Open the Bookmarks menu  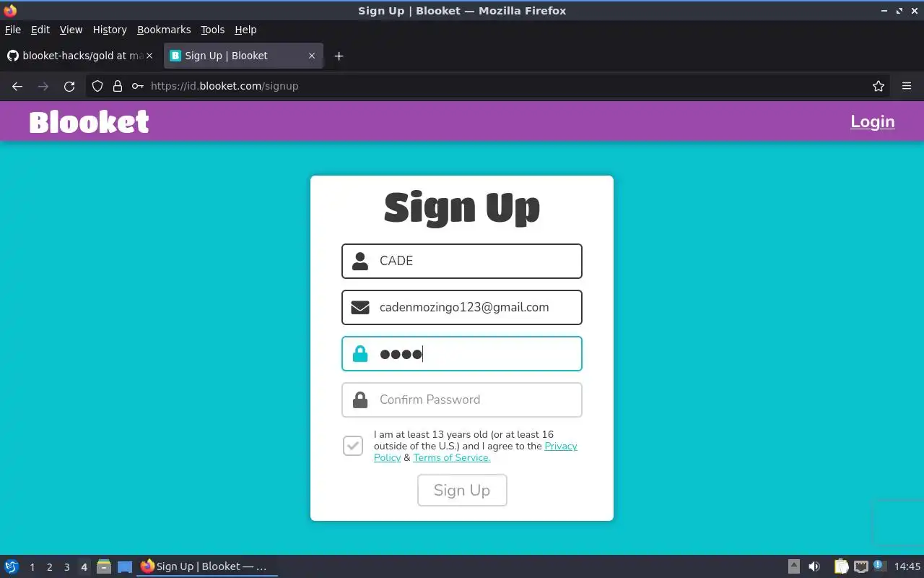164,30
